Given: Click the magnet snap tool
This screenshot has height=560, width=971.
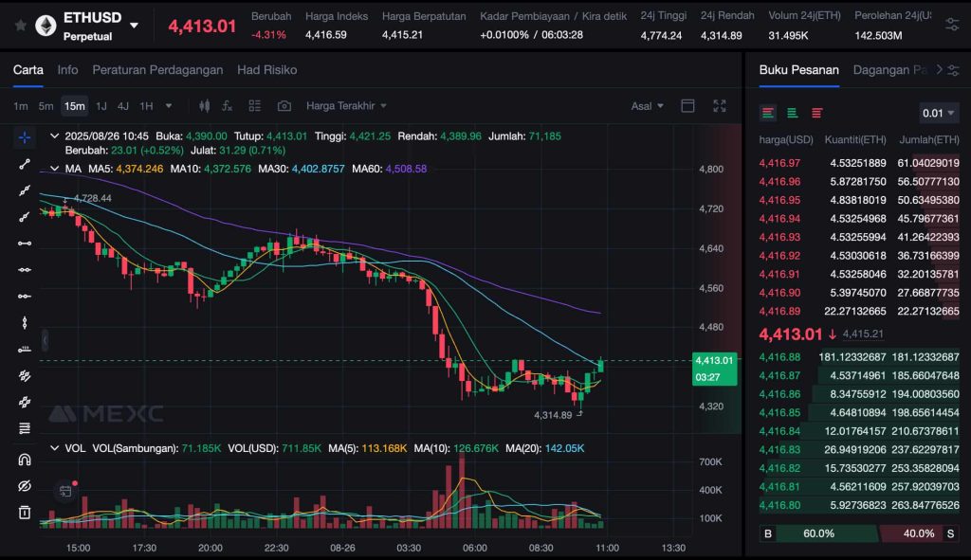Looking at the screenshot, I should (x=25, y=460).
